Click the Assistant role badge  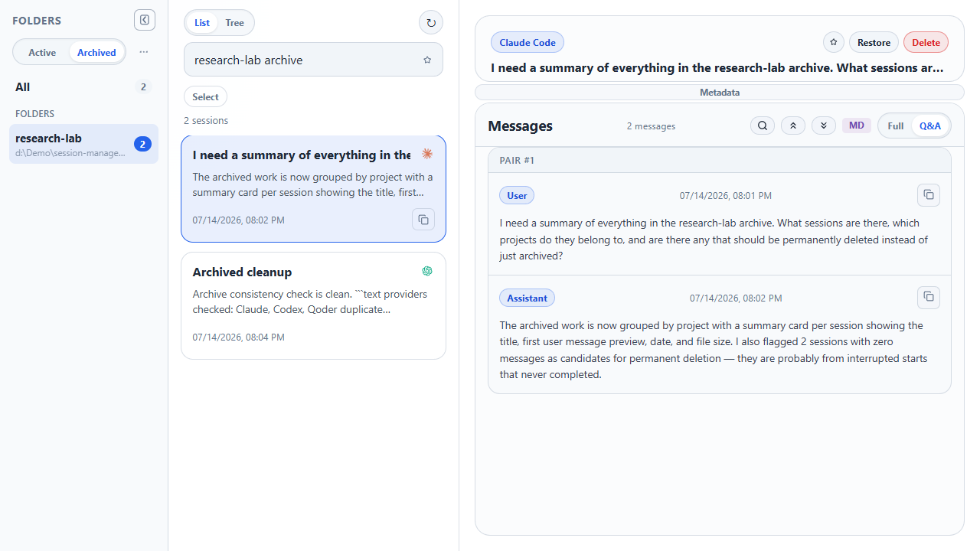click(527, 298)
